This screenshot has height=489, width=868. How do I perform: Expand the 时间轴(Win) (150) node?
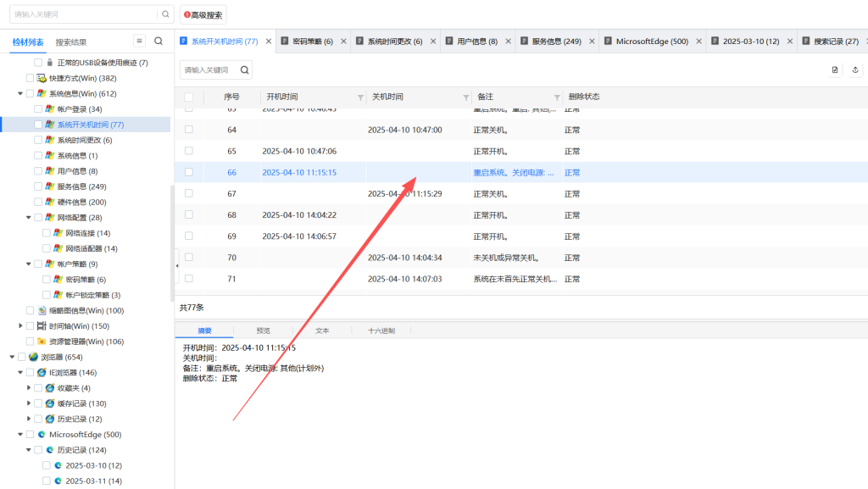pos(20,326)
